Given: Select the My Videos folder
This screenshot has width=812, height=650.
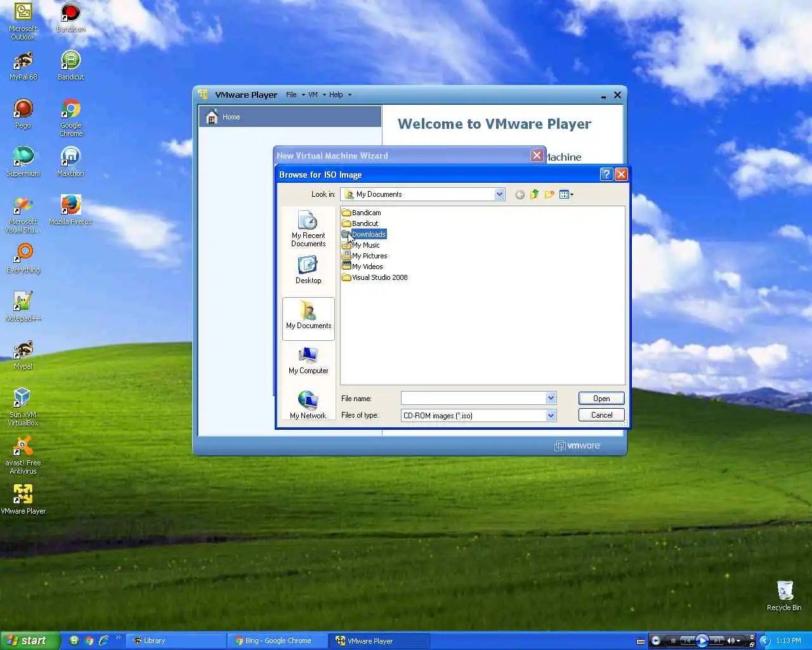Looking at the screenshot, I should pyautogui.click(x=362, y=267).
